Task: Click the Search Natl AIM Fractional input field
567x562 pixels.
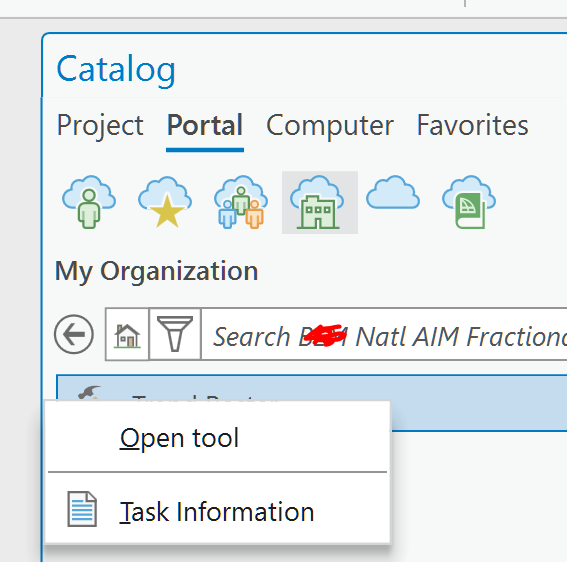Action: click(384, 335)
